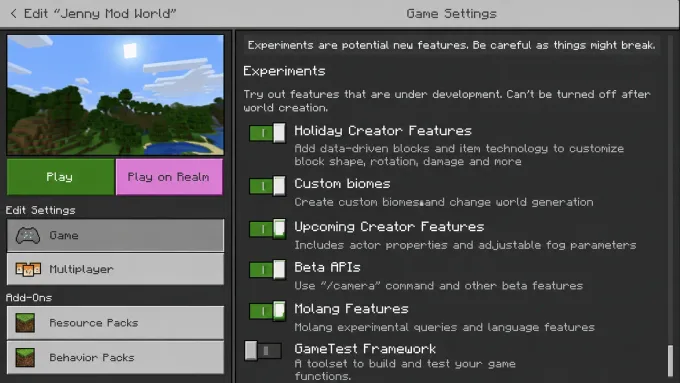Toggle Upcoming Creator Features switch
This screenshot has height=383, width=680.
pos(267,229)
